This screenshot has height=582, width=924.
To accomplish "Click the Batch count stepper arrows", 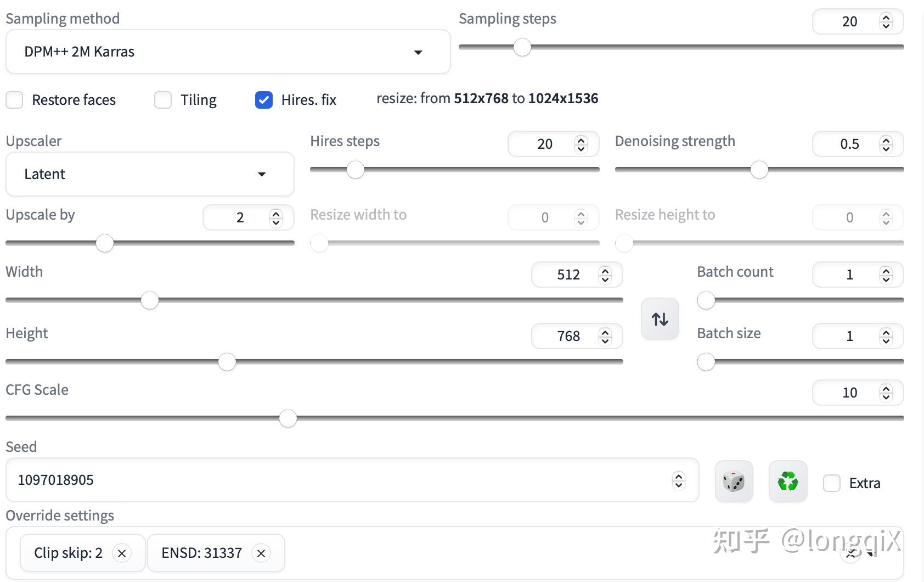I will tap(886, 275).
